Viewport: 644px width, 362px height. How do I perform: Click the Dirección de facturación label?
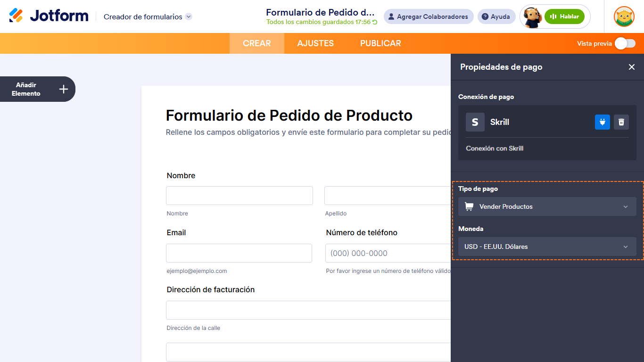(x=211, y=289)
